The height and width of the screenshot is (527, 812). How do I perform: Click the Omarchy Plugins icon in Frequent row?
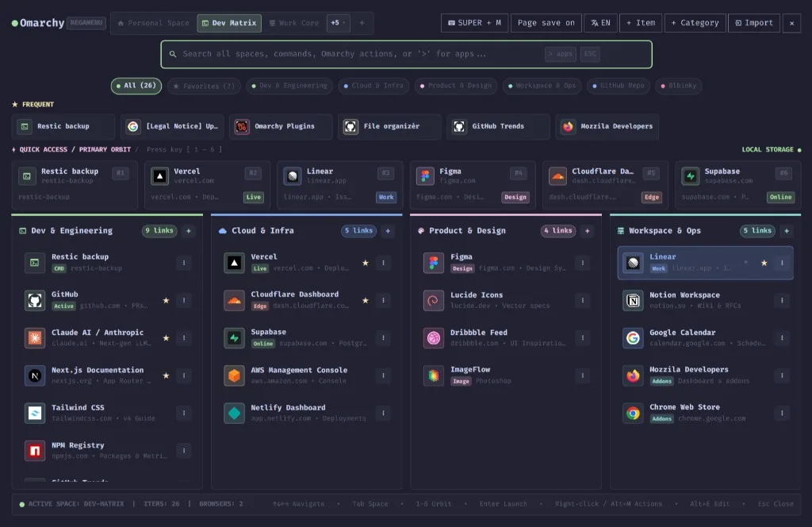click(242, 126)
